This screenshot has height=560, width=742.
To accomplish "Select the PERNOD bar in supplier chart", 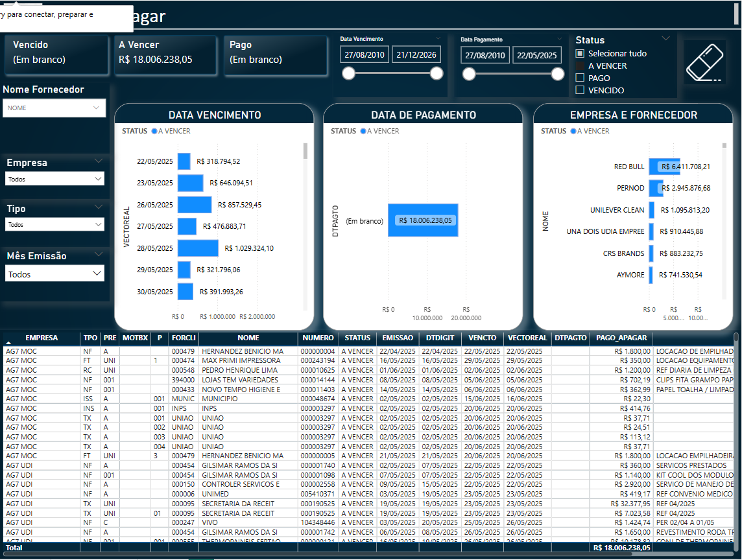I will pyautogui.click(x=656, y=188).
